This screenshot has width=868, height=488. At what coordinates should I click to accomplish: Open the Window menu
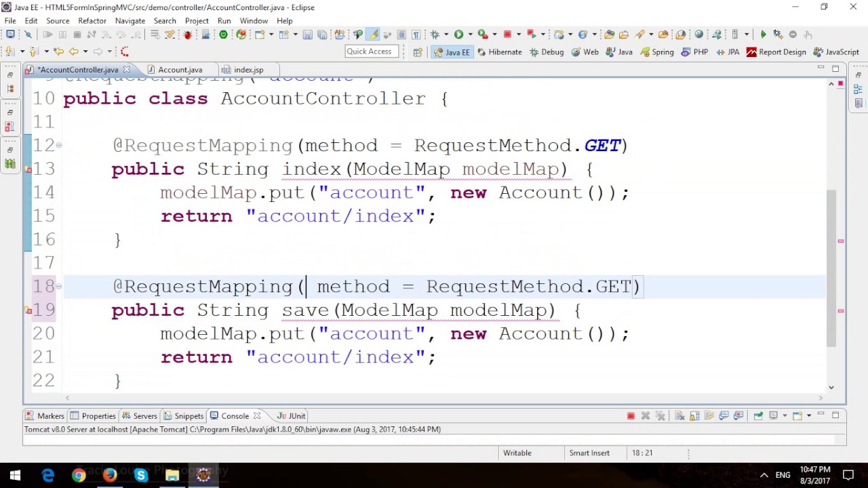[254, 21]
